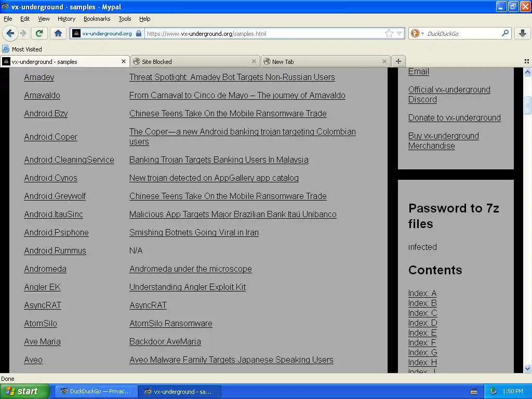This screenshot has height=399, width=532.
Task: Open the Android.CleaningService link
Action: click(69, 159)
